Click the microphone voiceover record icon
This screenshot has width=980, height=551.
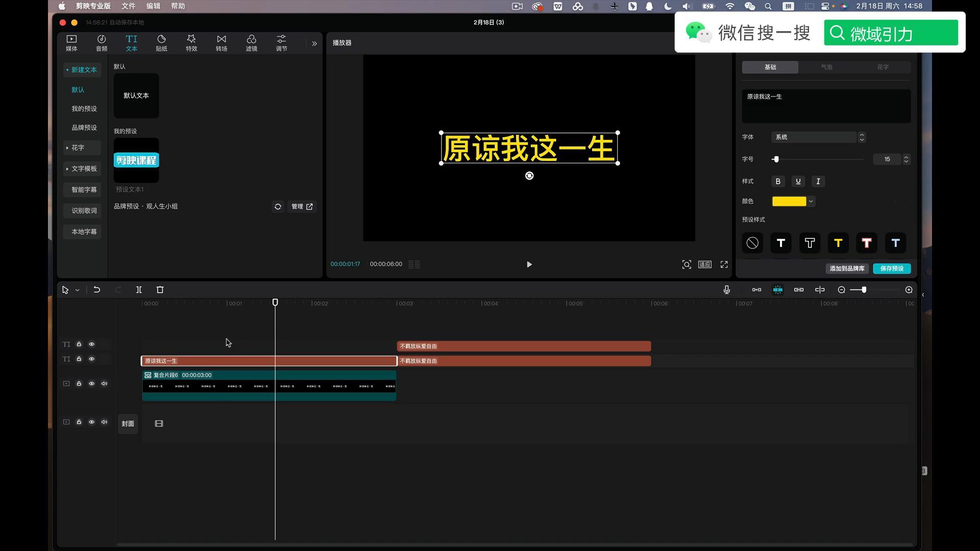726,290
